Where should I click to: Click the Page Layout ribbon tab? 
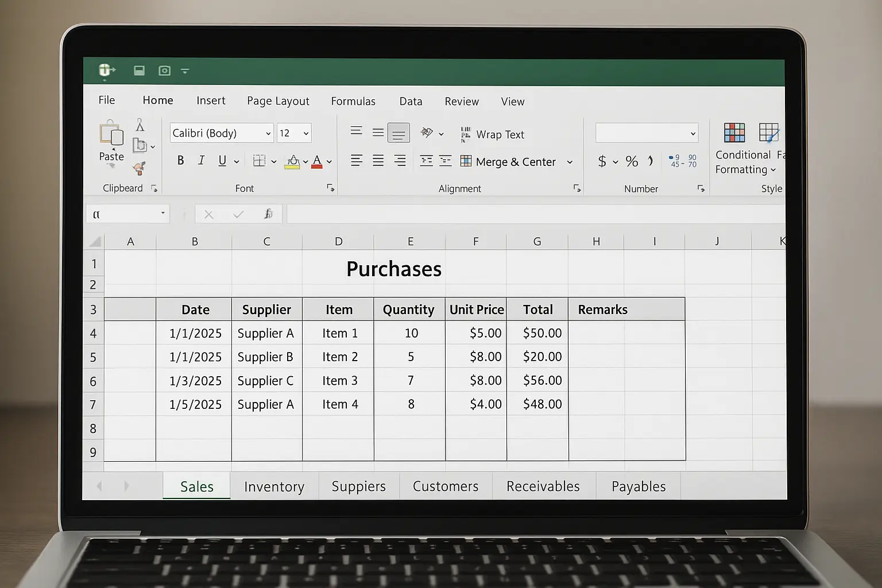pos(278,102)
